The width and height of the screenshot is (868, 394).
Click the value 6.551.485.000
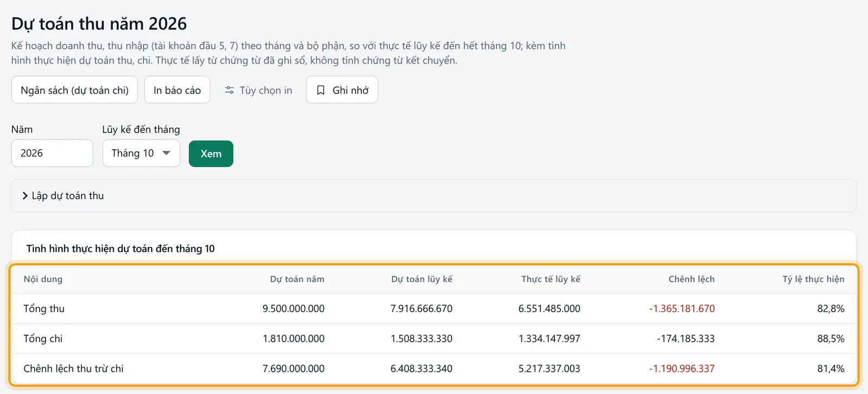(549, 309)
